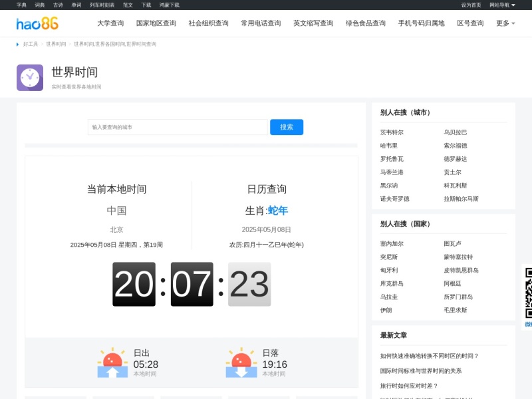Click the hao86 logo
This screenshot has height=399, width=532.
(x=37, y=23)
